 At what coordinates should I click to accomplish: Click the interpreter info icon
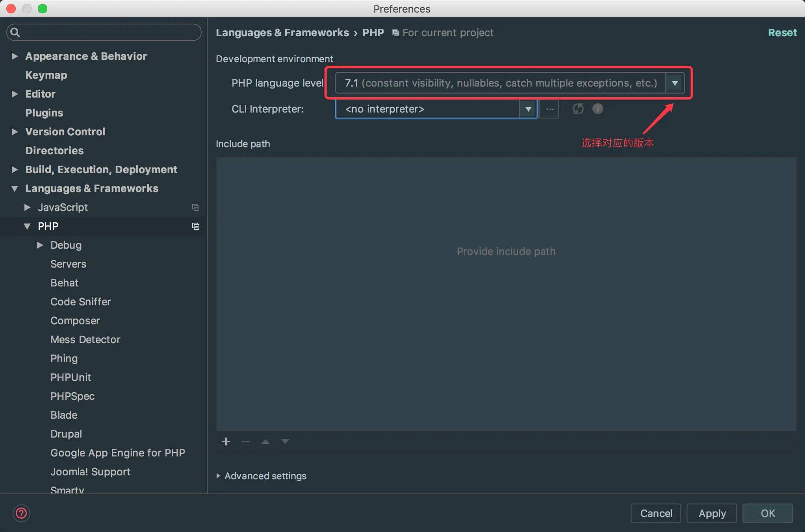597,109
